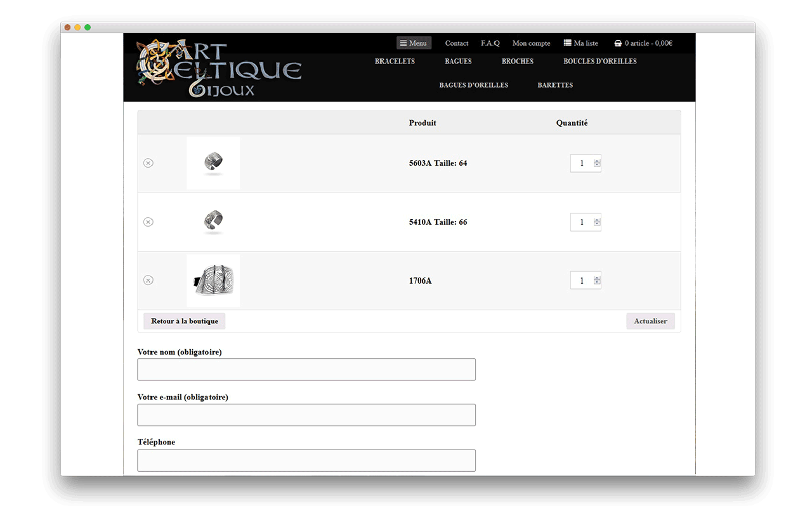
Task: Browse the Bagues d'oreilles category
Action: [x=473, y=85]
